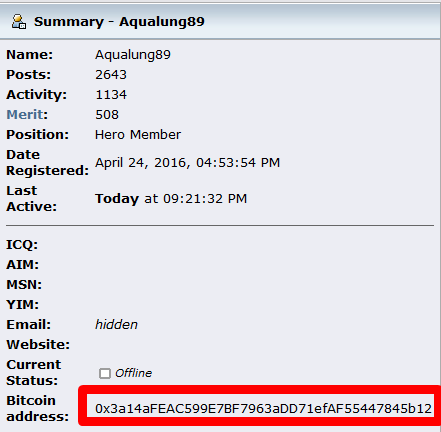Click the ICQ label

[x=22, y=245]
